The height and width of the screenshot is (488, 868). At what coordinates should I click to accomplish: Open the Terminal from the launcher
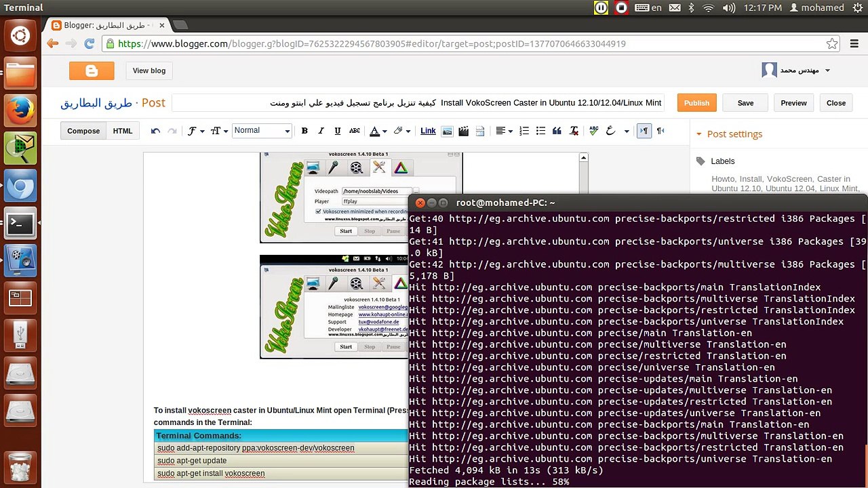tap(20, 223)
